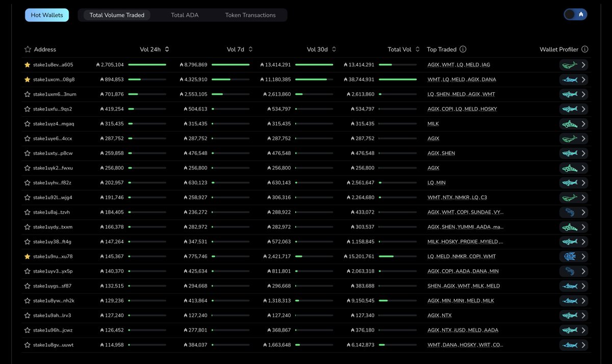
Task: Click 30d value ₳ 296,668
Action: (x=279, y=286)
